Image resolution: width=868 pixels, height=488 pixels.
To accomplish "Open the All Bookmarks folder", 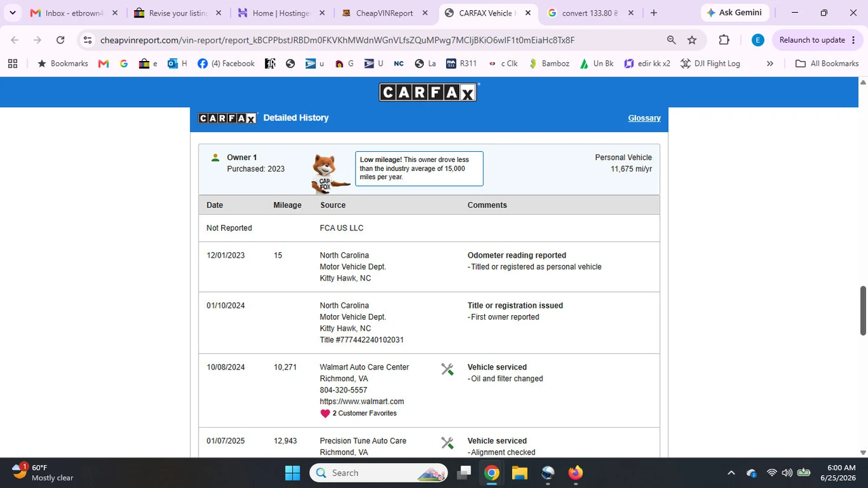I will point(827,64).
